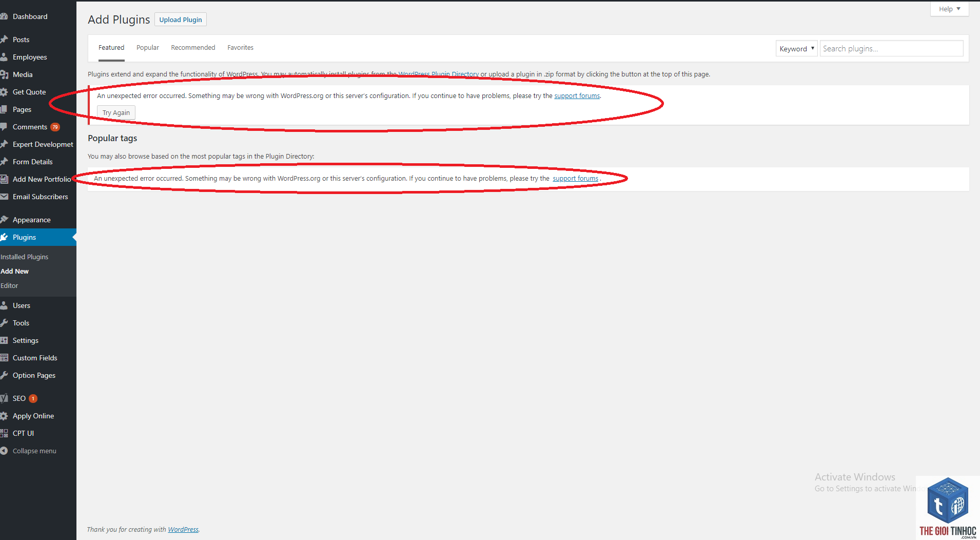Open support forums link under Popular tags

point(575,179)
